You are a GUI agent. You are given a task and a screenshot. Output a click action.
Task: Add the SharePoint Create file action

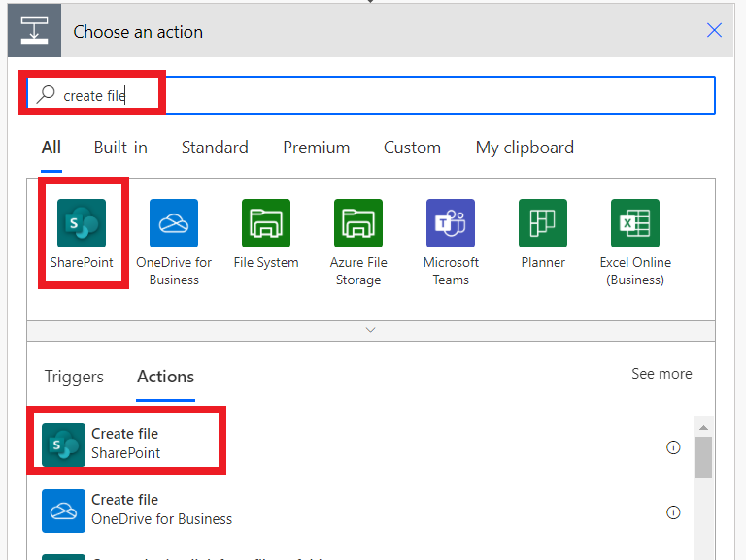(126, 444)
